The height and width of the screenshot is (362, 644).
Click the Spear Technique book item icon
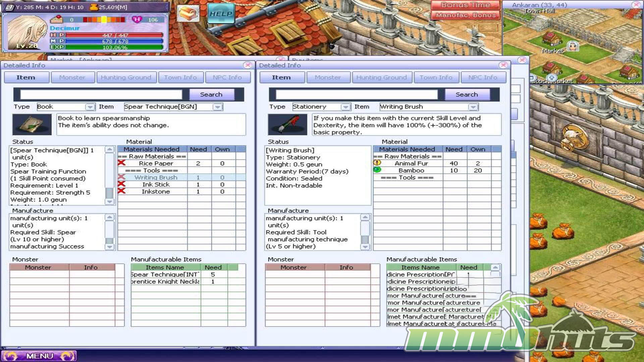pyautogui.click(x=32, y=124)
